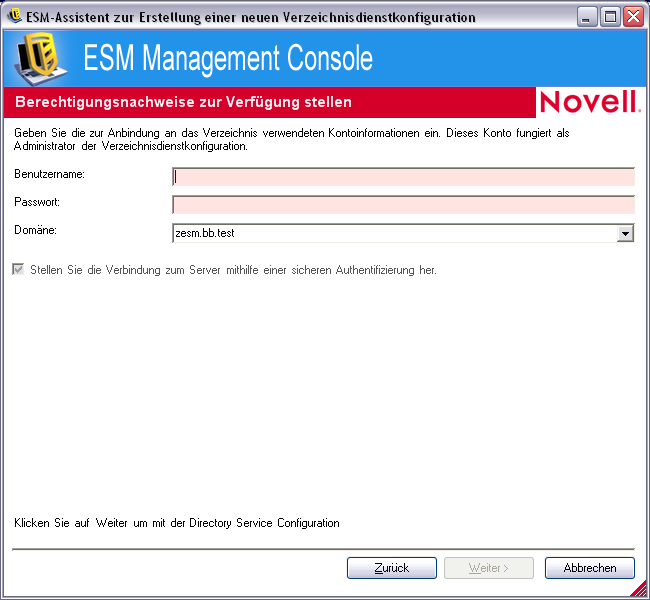The width and height of the screenshot is (650, 600).
Task: Minimize the ESM-Assistent window
Action: 587,17
